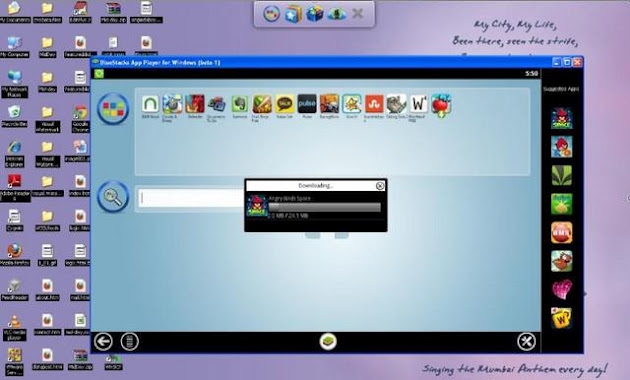The image size is (630, 380).
Task: Select Angry Birds Space suggested app
Action: tap(561, 119)
